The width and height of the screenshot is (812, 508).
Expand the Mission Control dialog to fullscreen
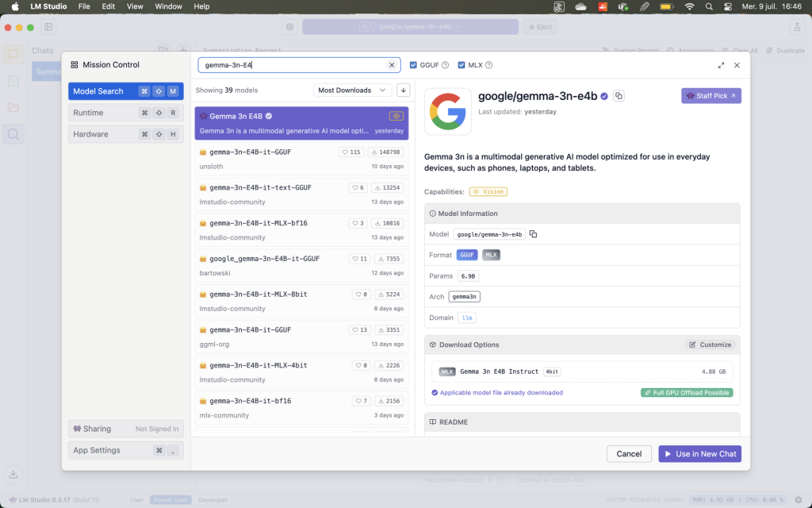721,65
